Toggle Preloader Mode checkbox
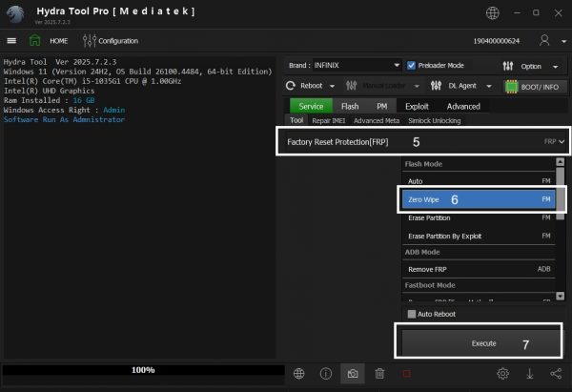 (x=411, y=65)
